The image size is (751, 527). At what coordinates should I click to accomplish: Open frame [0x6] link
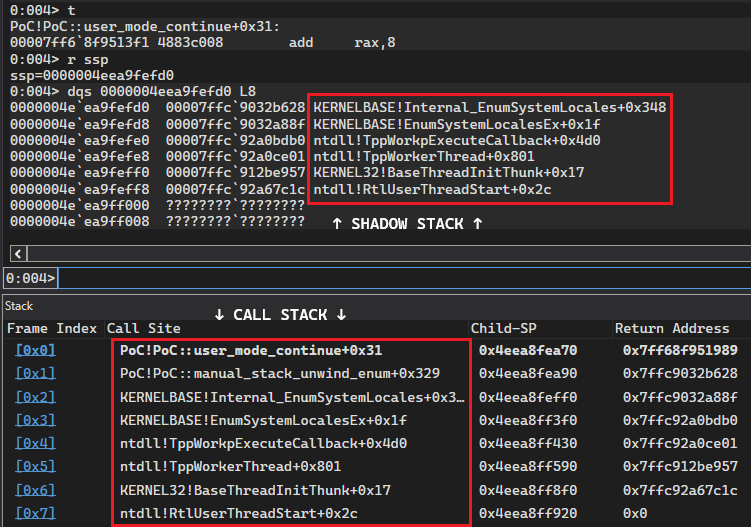tap(35, 490)
